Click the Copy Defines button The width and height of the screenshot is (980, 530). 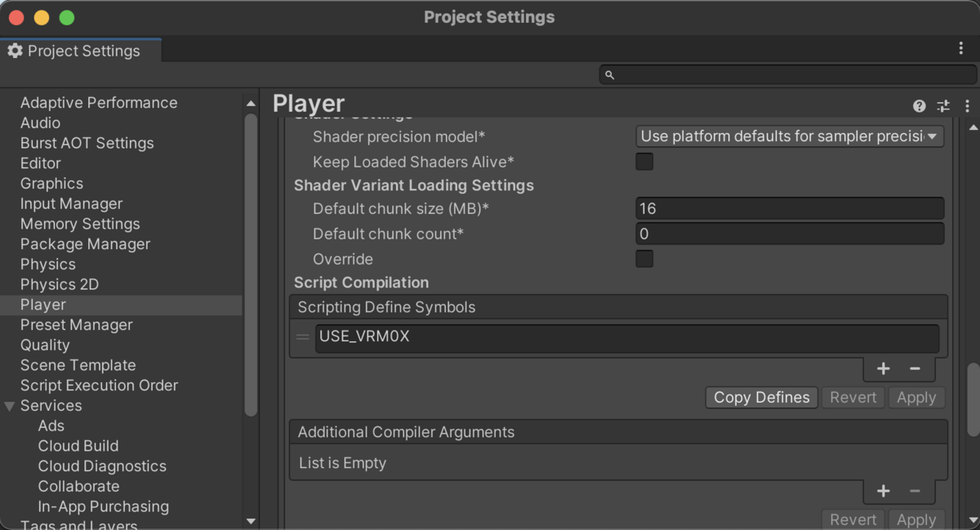click(x=760, y=397)
